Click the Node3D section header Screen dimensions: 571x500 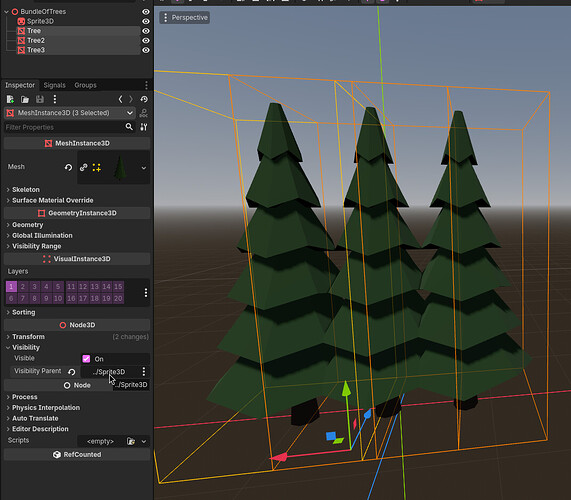click(x=77, y=325)
